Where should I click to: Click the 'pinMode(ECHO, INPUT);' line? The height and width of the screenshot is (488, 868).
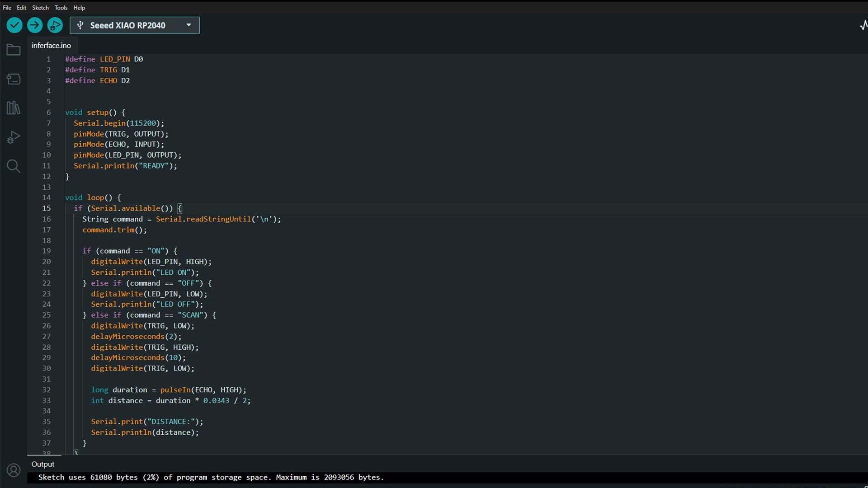pyautogui.click(x=119, y=145)
